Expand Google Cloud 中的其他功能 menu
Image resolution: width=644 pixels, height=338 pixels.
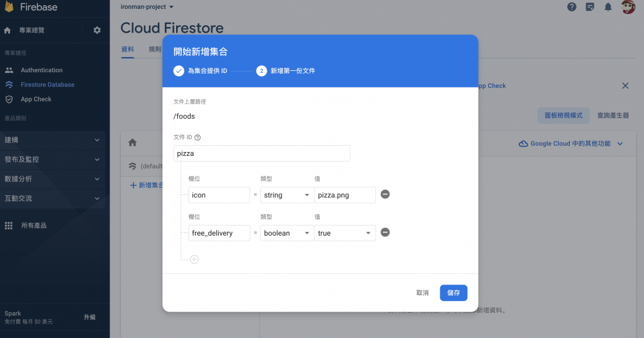coord(571,144)
